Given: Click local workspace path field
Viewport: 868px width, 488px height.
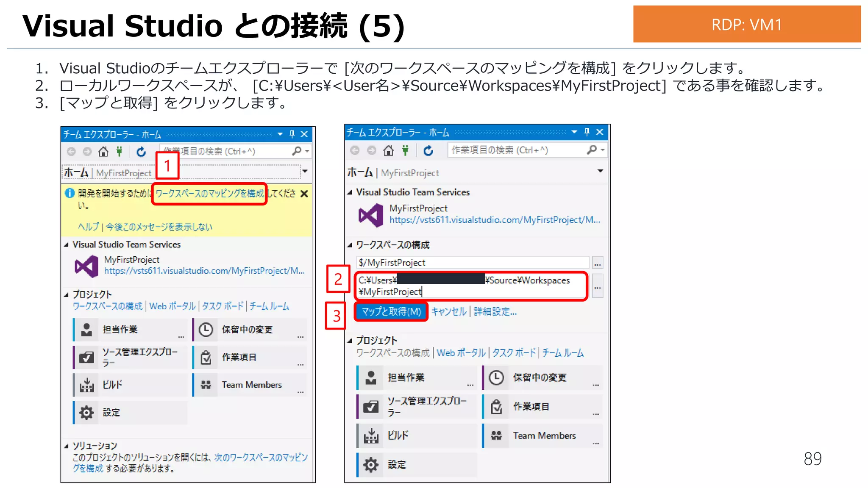Looking at the screenshot, I should coord(471,286).
